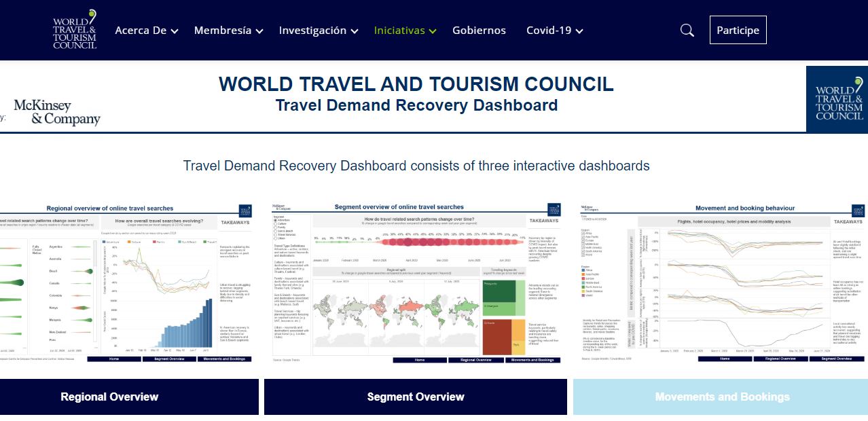Open the Covid-19 menu item
The height and width of the screenshot is (421, 868).
click(549, 31)
